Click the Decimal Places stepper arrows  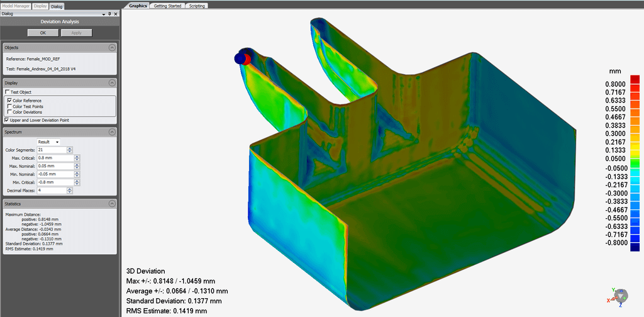pyautogui.click(x=70, y=191)
